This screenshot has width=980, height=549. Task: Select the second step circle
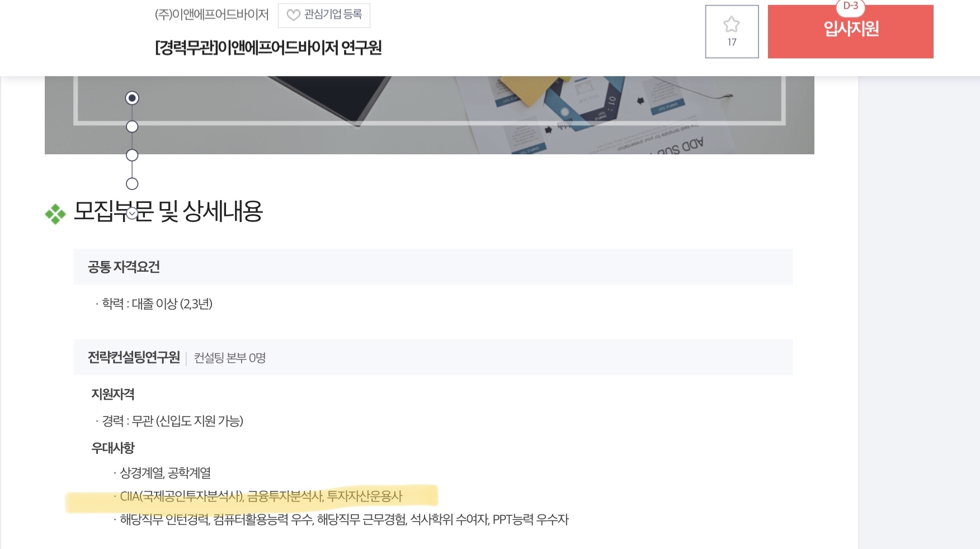click(132, 127)
